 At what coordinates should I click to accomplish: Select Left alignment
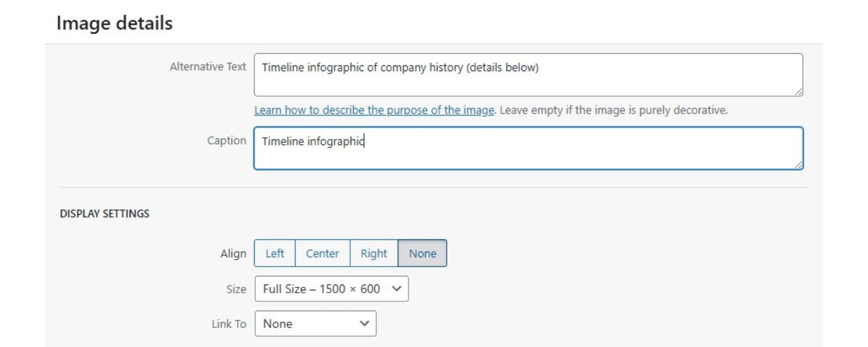[x=275, y=253]
